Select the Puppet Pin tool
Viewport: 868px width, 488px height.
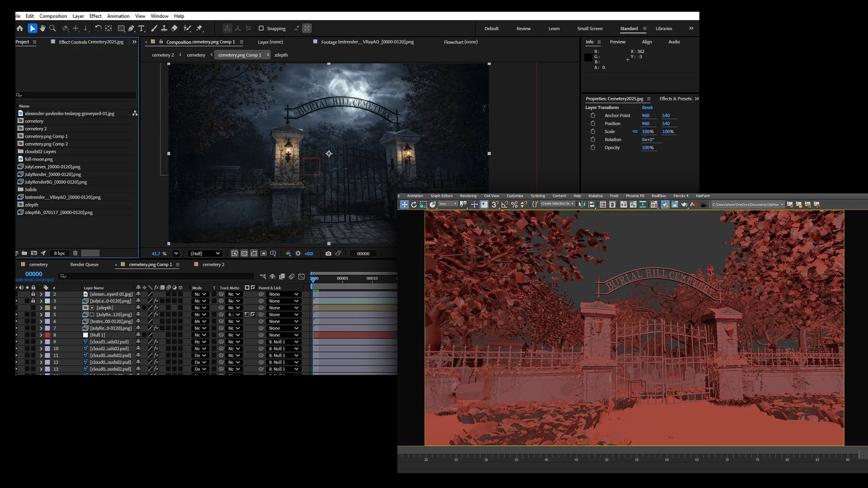click(199, 28)
